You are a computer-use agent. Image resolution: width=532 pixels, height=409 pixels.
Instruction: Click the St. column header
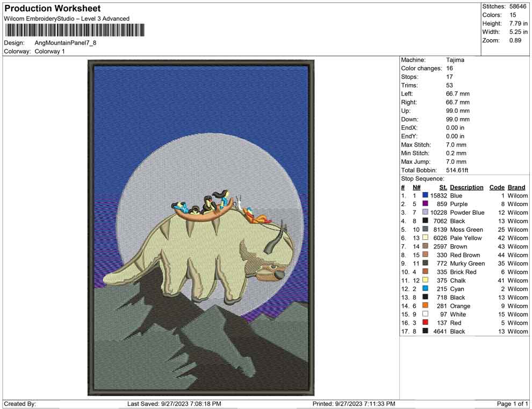point(443,187)
